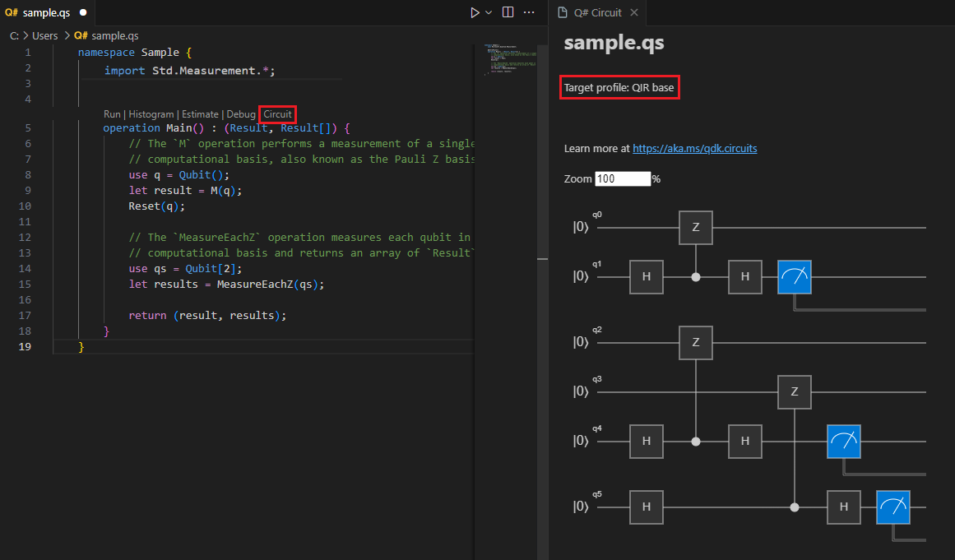Select the Q# Circuit tab
The height and width of the screenshot is (560, 955).
(596, 12)
